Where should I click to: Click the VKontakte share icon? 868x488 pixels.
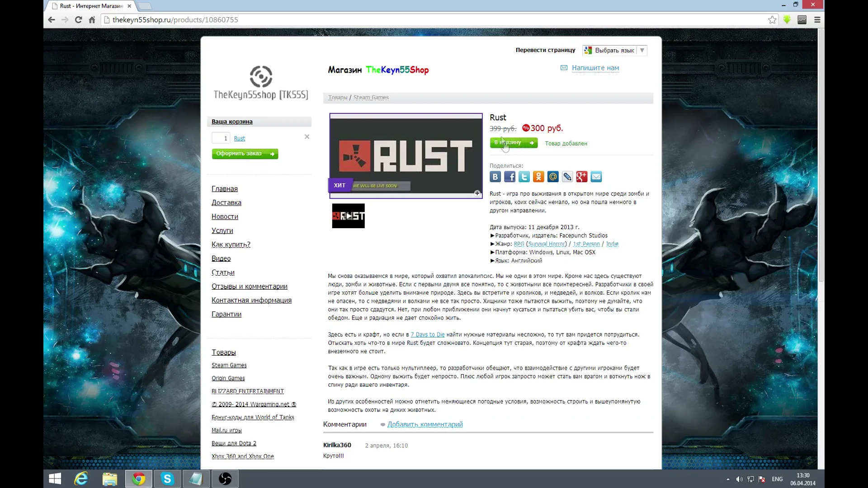pyautogui.click(x=495, y=176)
